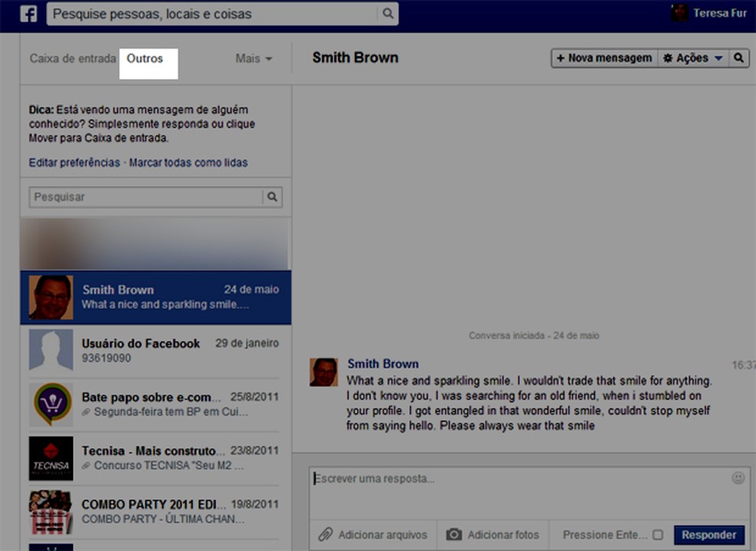
Task: Click the Adicionar fotos label
Action: click(503, 535)
